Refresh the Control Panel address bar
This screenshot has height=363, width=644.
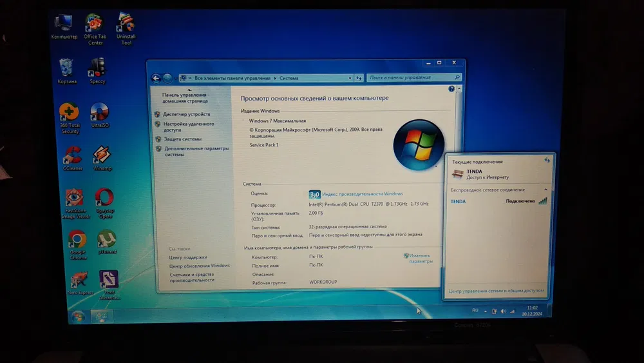pos(359,78)
